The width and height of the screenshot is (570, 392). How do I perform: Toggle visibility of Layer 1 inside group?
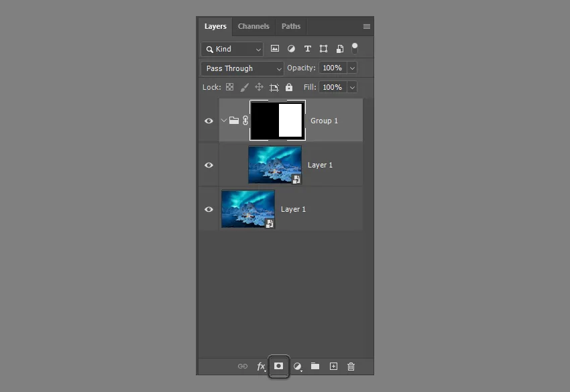[209, 165]
